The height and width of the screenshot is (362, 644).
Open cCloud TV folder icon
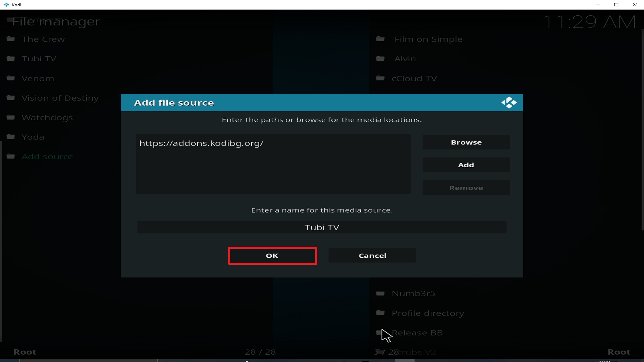tap(380, 78)
